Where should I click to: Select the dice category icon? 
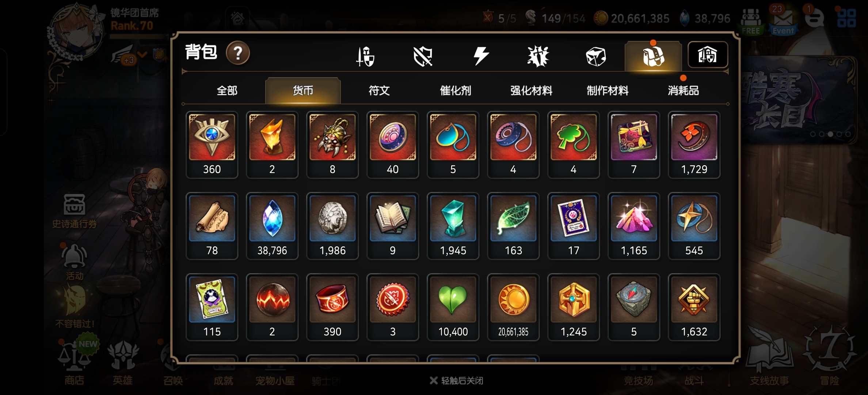(596, 56)
